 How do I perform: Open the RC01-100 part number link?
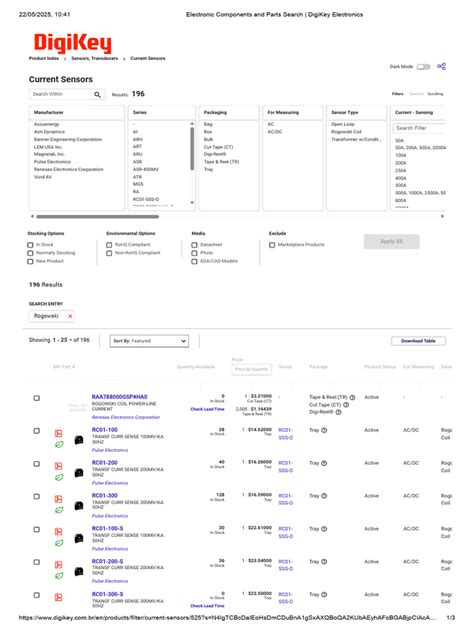click(105, 430)
